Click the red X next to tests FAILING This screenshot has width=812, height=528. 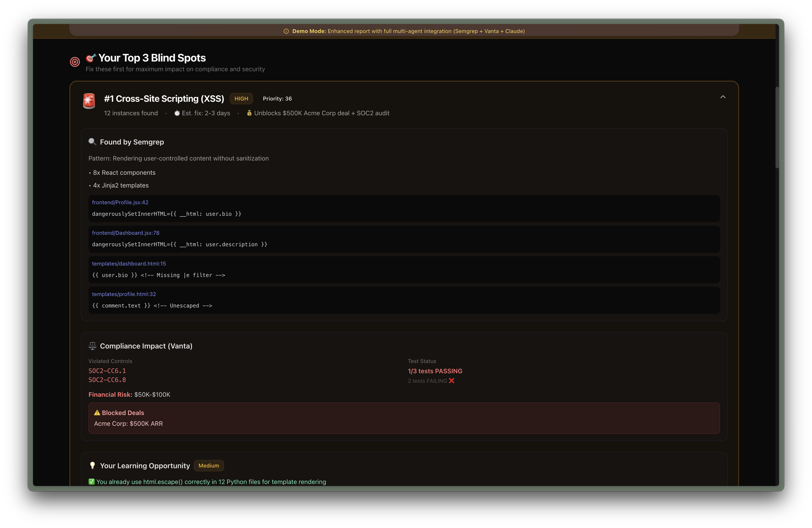[452, 381]
